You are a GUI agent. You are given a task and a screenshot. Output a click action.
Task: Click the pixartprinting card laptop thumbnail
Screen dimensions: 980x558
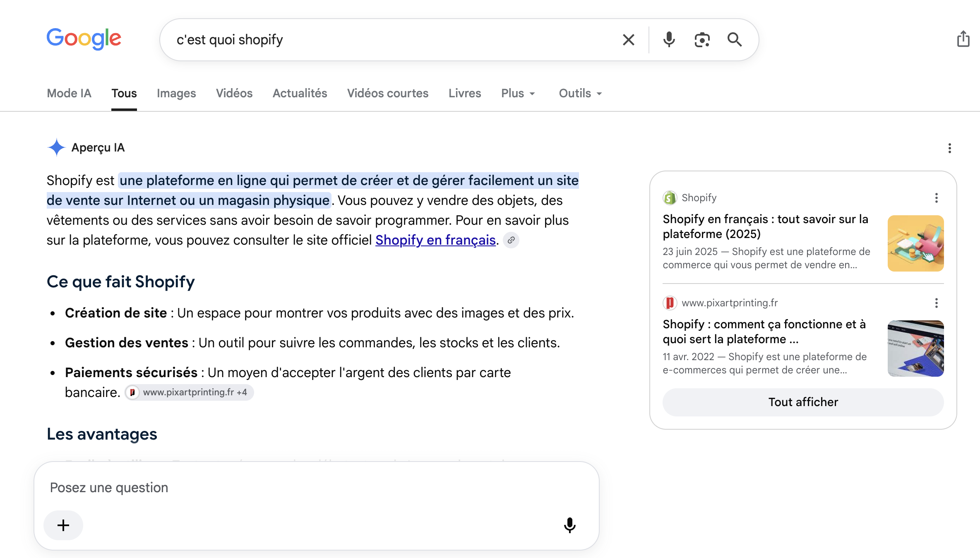click(915, 349)
